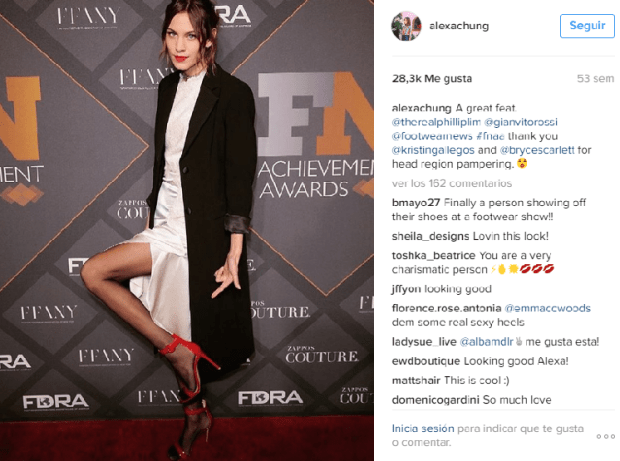The height and width of the screenshot is (461, 620).
Task: Open commenter domenicogardini's profile
Action: point(435,400)
